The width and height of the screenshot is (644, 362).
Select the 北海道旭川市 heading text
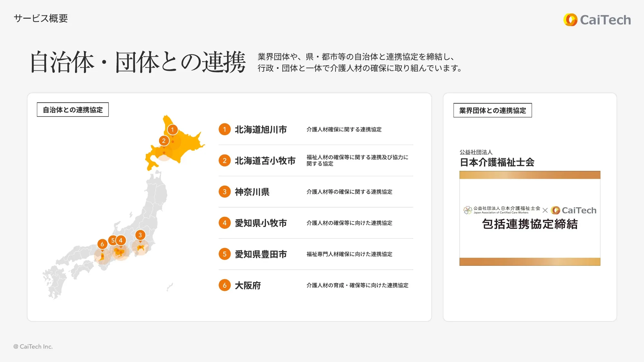pos(261,130)
